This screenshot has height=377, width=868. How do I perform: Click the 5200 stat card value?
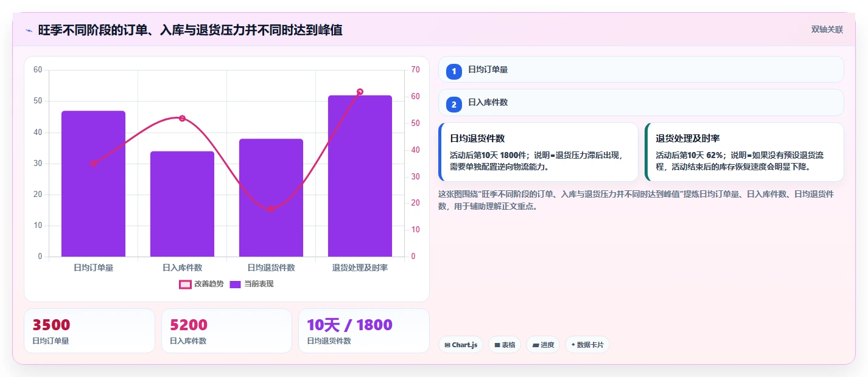point(189,325)
